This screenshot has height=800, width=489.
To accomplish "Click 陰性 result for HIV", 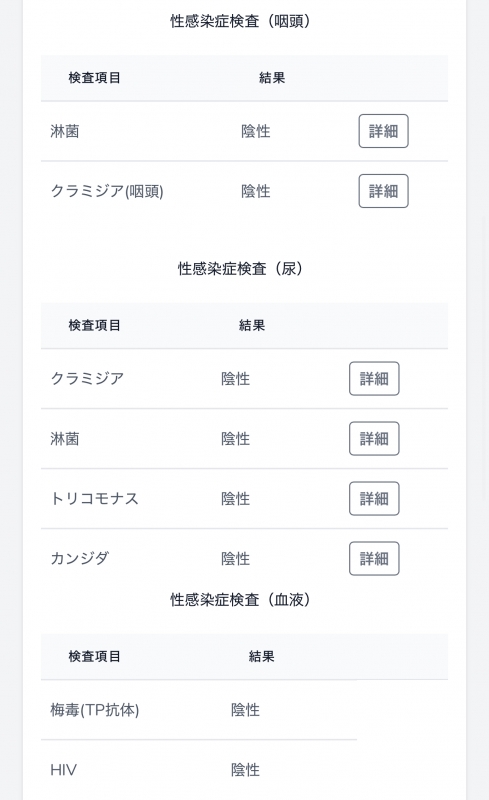I will click(246, 770).
